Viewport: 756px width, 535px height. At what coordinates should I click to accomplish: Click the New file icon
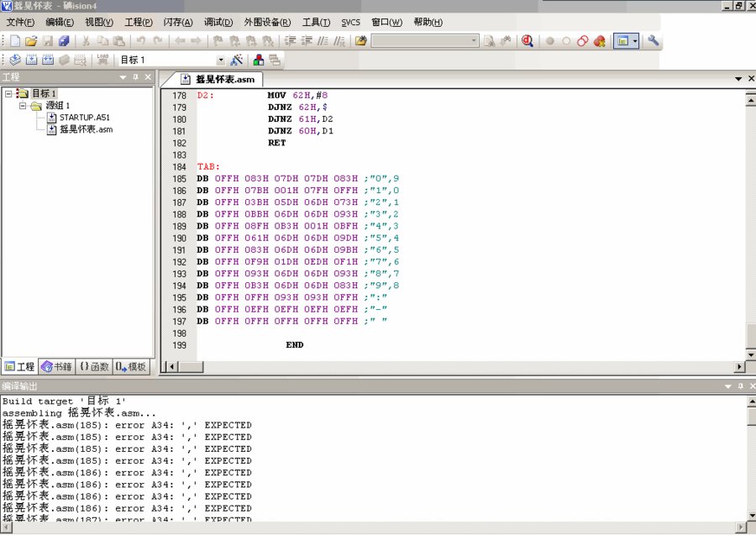coord(14,40)
